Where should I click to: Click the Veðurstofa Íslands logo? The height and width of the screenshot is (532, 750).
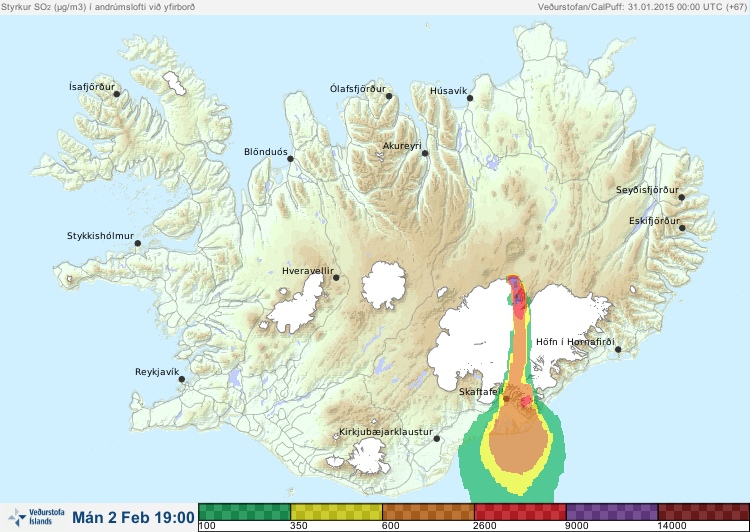[x=37, y=517]
